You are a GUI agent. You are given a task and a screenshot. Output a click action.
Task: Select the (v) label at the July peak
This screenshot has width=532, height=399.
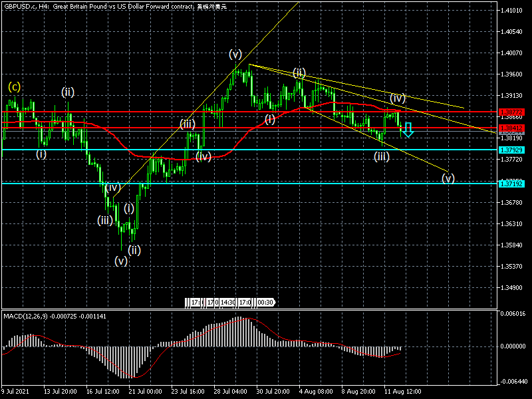(x=235, y=54)
